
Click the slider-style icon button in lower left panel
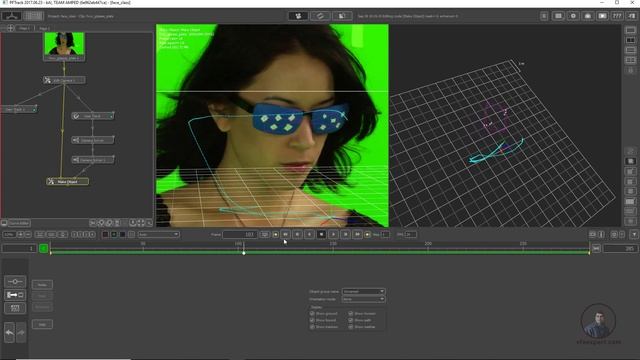(15, 282)
